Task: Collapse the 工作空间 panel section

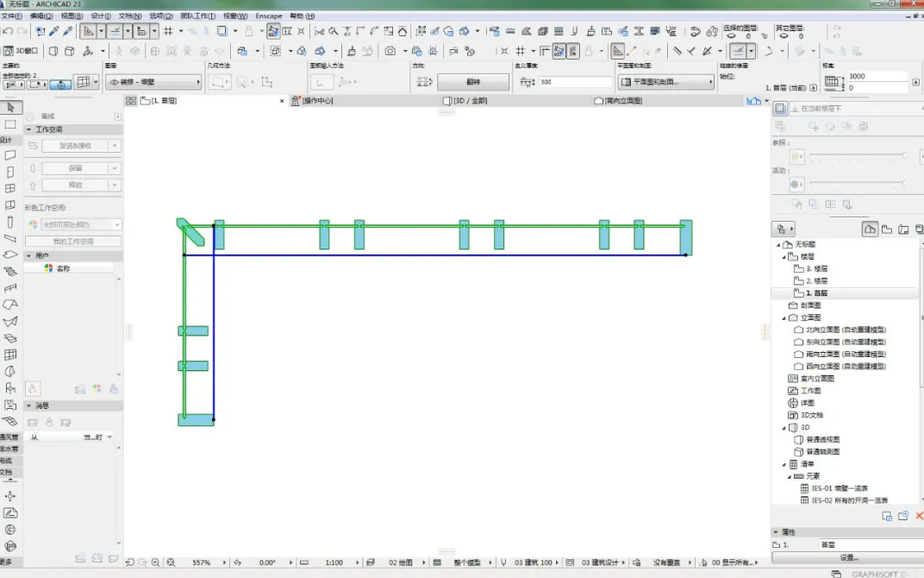Action: tap(29, 129)
